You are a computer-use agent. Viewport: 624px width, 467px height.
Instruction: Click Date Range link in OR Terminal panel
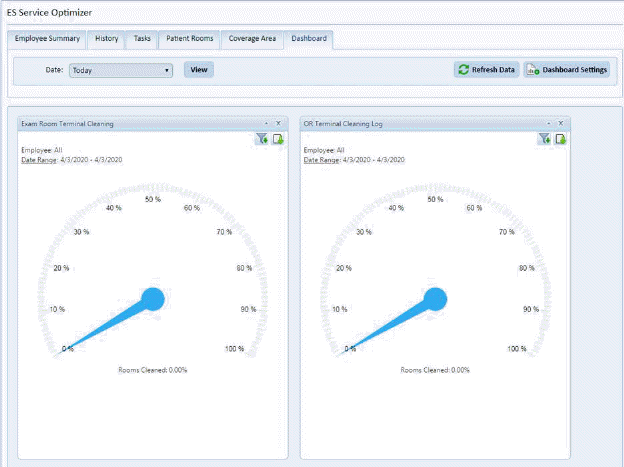coord(323,160)
